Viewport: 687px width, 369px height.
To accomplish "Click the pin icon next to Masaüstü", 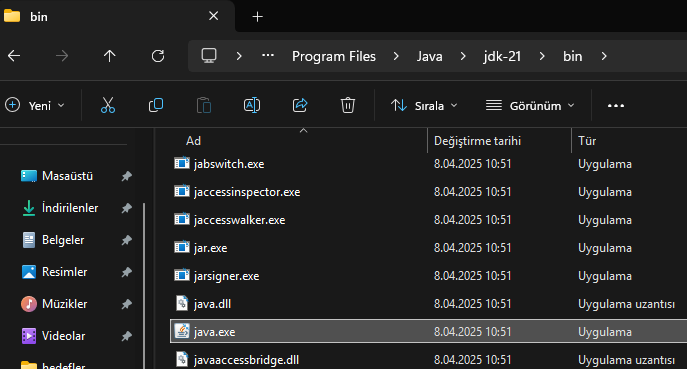I will point(127,176).
